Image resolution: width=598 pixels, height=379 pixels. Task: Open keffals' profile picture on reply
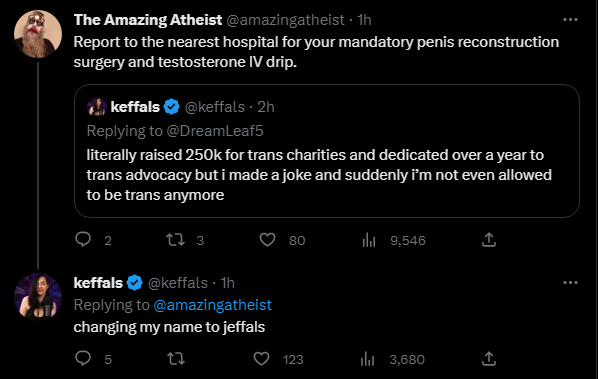point(38,296)
